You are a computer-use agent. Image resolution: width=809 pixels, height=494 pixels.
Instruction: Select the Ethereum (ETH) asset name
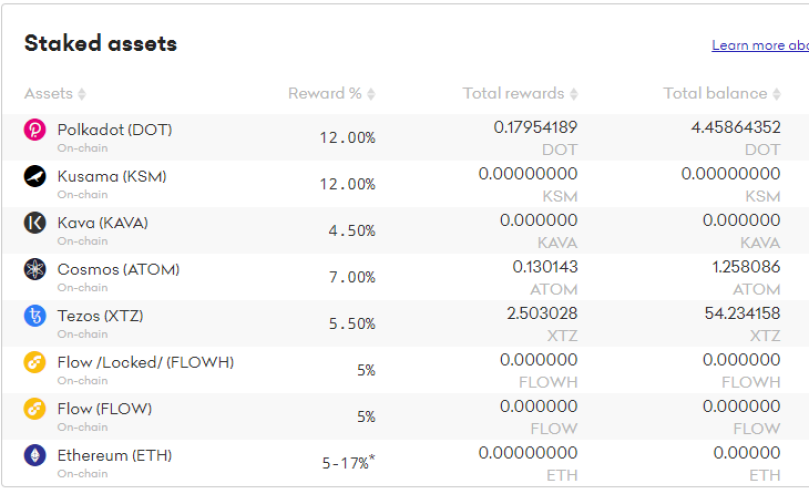(115, 455)
